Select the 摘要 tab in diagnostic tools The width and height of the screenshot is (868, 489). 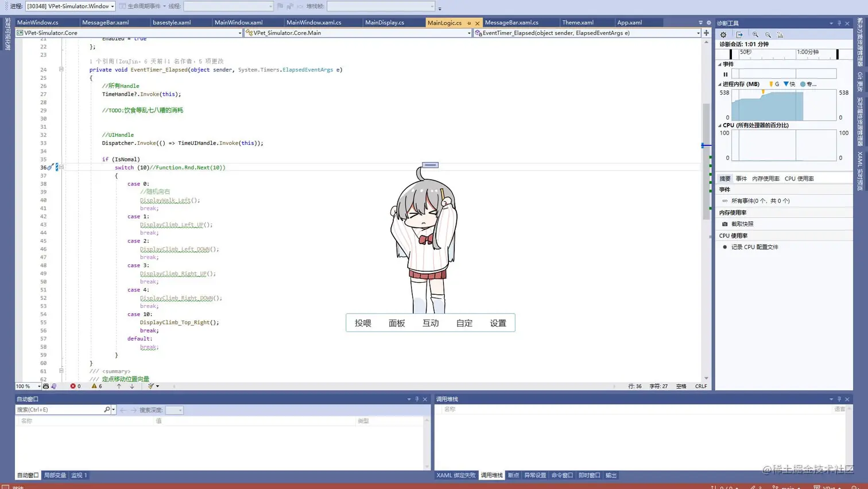click(725, 179)
